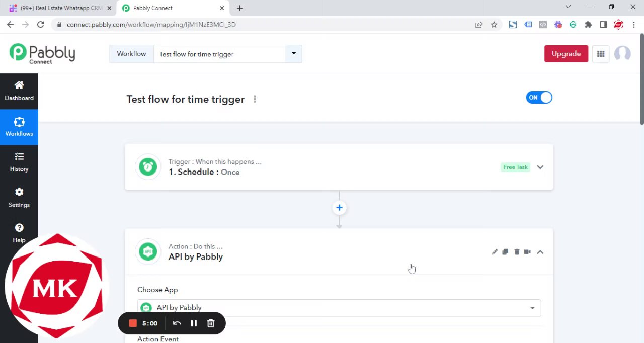Open the action step video tutorial icon

click(x=527, y=252)
